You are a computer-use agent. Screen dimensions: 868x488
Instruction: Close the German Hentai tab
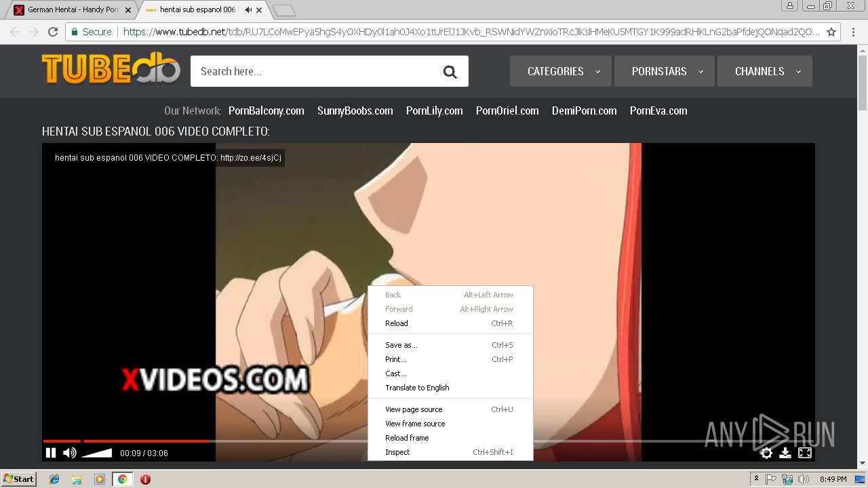[x=128, y=10]
